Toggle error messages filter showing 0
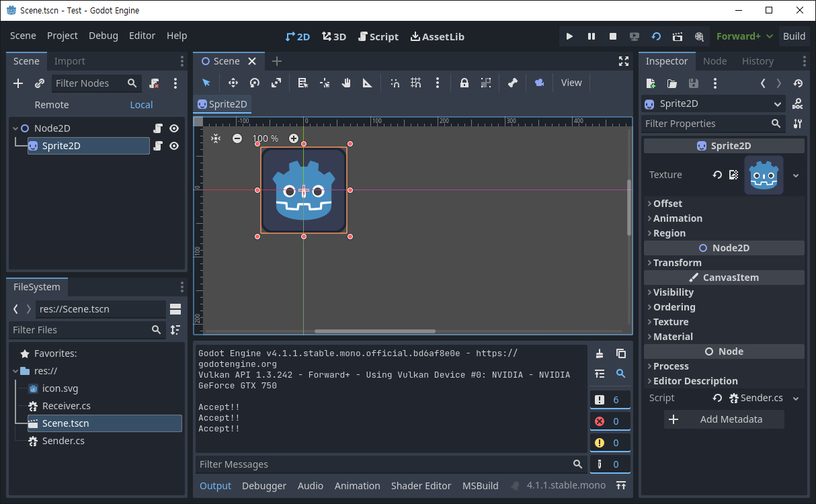 [x=610, y=421]
